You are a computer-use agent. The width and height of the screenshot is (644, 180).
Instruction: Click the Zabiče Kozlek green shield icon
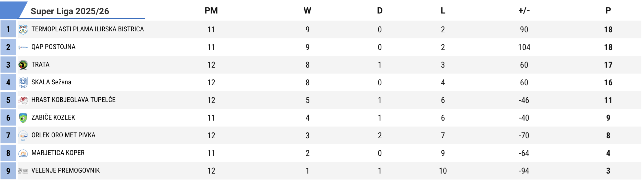pyautogui.click(x=23, y=118)
